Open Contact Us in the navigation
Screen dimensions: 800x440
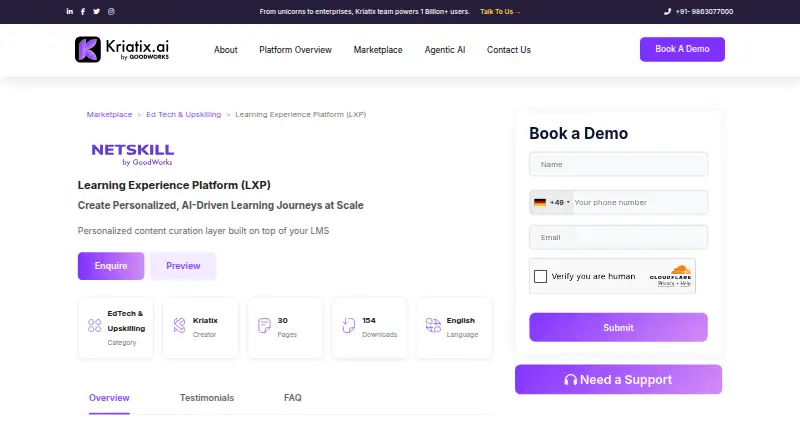509,50
